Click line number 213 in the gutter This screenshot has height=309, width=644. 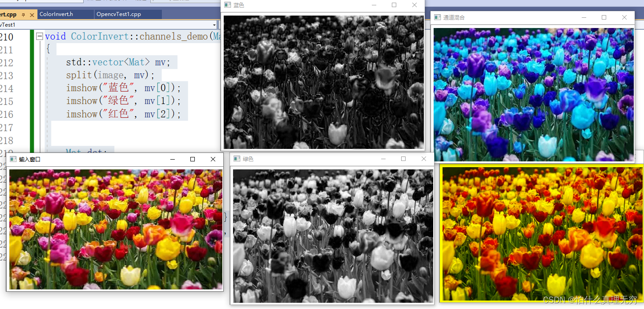tap(7, 76)
